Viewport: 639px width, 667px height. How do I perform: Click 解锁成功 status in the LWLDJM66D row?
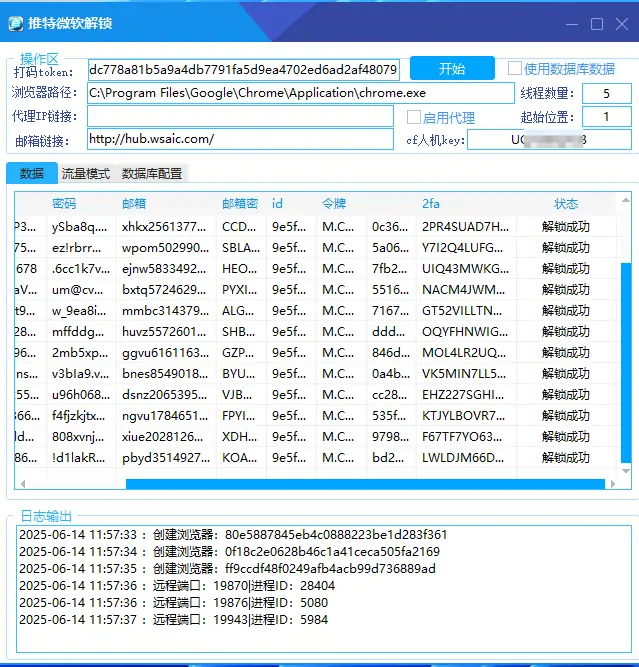566,458
